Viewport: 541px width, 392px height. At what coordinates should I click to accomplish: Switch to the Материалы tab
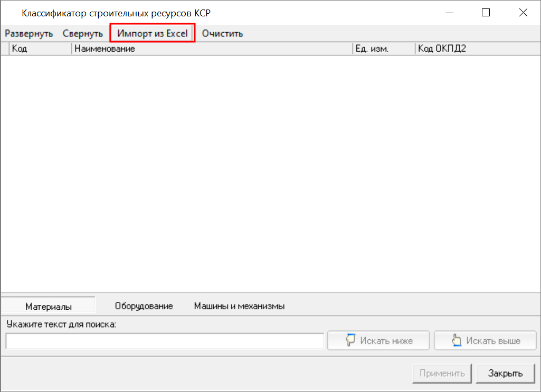point(49,307)
